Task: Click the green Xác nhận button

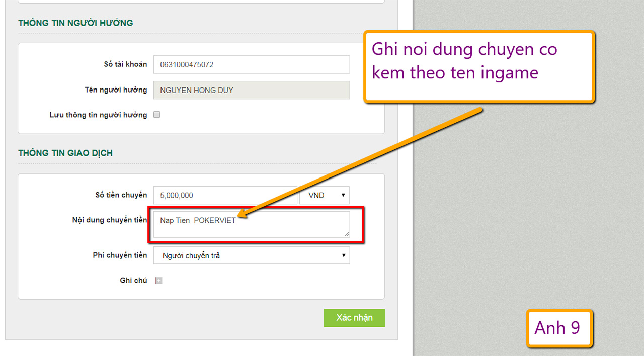Action: coord(354,318)
